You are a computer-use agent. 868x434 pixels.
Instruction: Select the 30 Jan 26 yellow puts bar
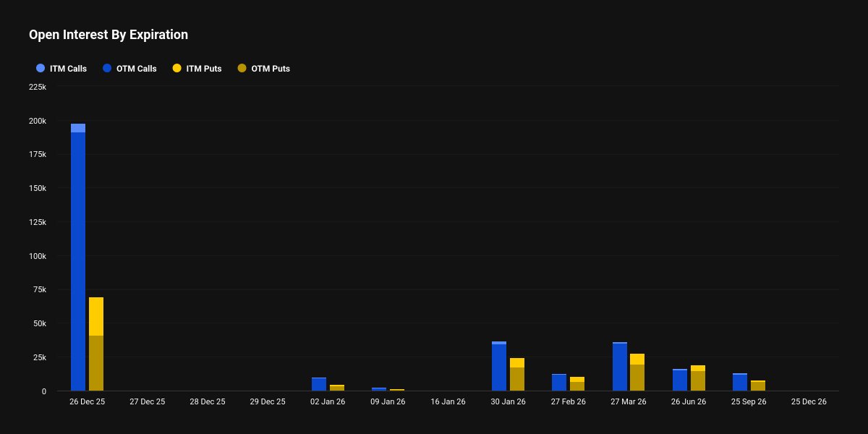click(517, 375)
